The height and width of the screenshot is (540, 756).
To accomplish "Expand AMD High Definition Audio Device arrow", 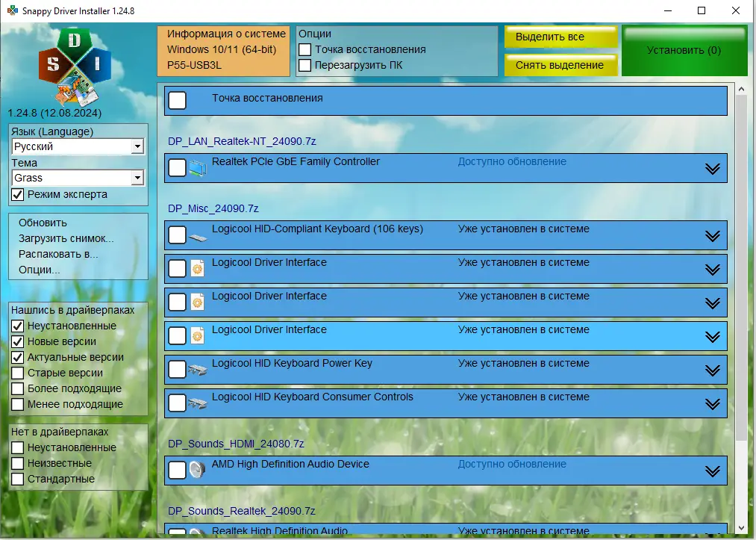I will (x=713, y=471).
